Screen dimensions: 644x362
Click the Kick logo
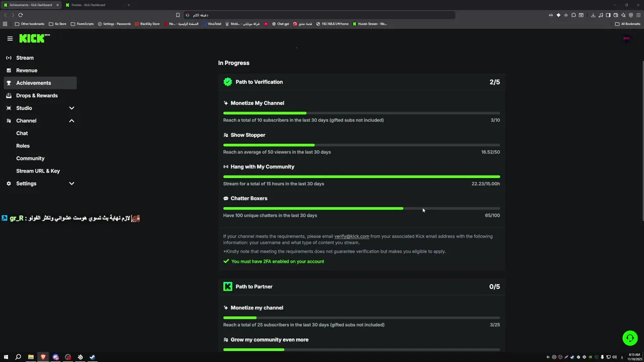click(34, 38)
